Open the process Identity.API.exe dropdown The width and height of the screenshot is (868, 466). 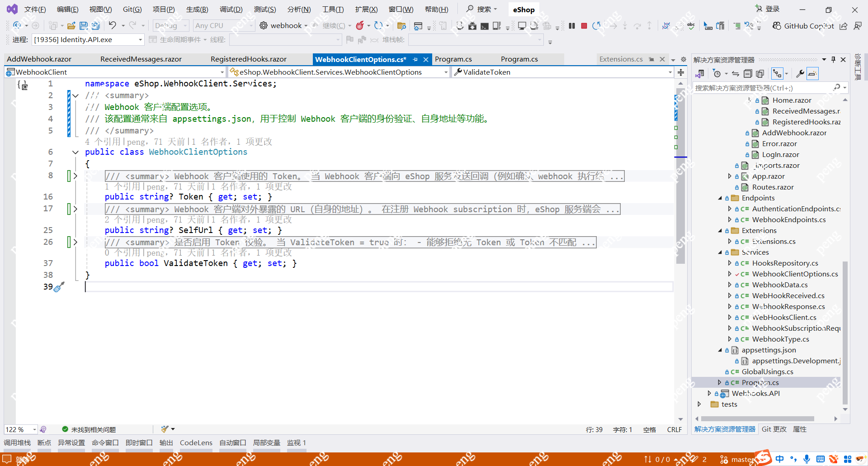[x=88, y=40]
